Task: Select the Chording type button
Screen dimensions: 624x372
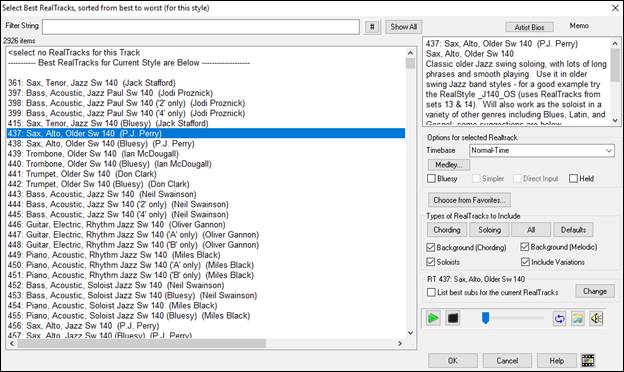Action: (447, 230)
